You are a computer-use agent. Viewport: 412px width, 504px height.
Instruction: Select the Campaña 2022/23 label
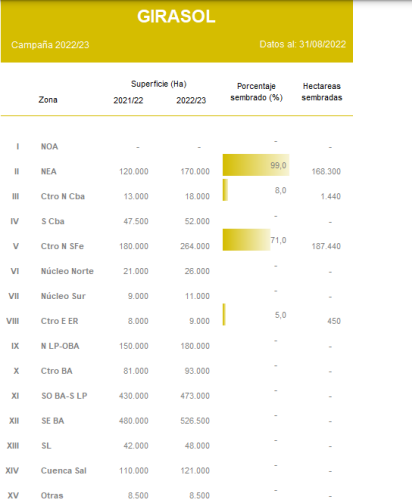coord(50,45)
